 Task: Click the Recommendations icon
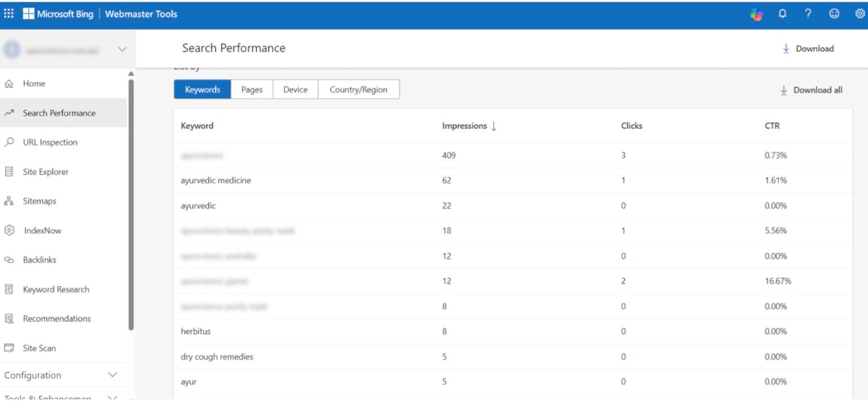[x=9, y=319]
